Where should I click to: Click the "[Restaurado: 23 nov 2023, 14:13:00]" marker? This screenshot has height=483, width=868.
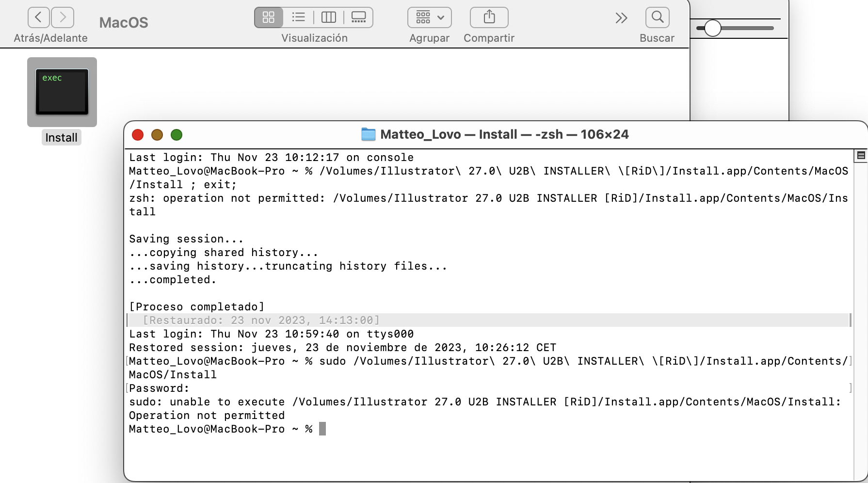point(261,320)
